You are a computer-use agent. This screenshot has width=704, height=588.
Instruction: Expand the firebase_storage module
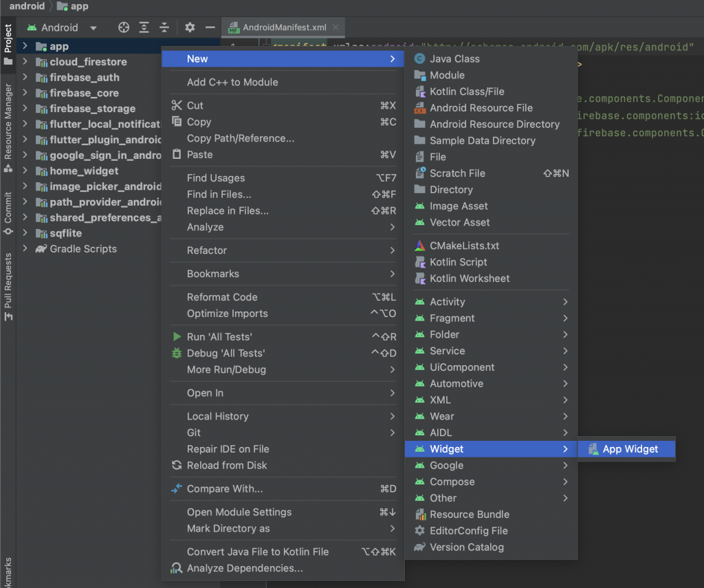25,108
